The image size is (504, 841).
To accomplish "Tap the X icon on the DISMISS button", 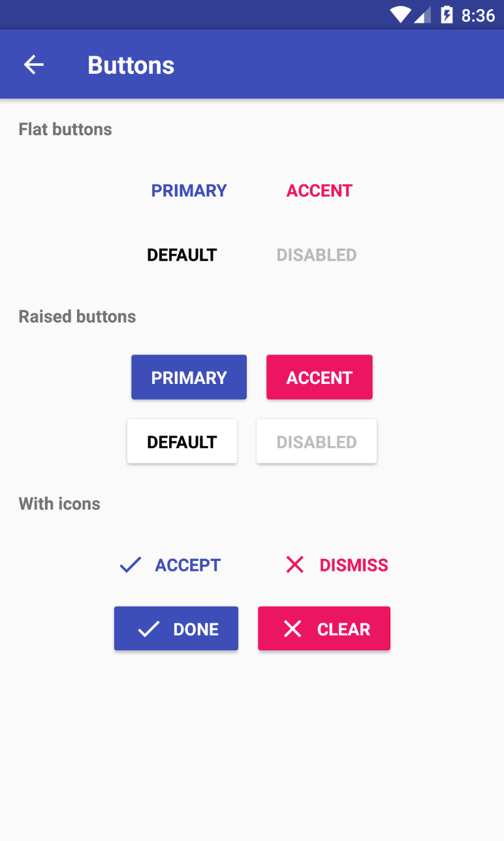I will [295, 564].
